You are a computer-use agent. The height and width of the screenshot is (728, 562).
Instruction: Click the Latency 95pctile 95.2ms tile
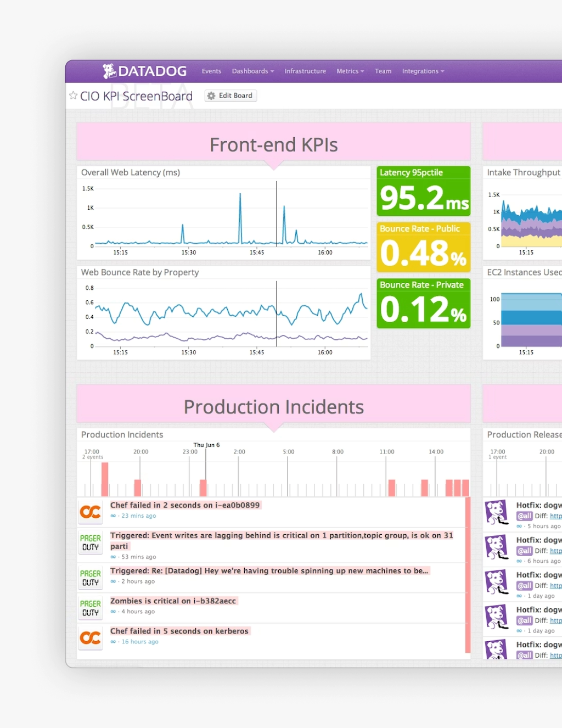[x=423, y=191]
